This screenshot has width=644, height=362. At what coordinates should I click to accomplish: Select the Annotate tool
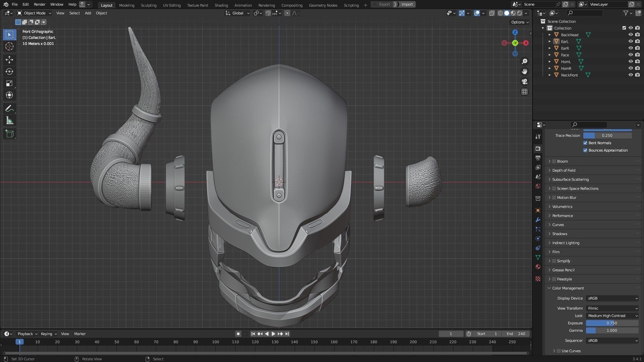point(9,109)
